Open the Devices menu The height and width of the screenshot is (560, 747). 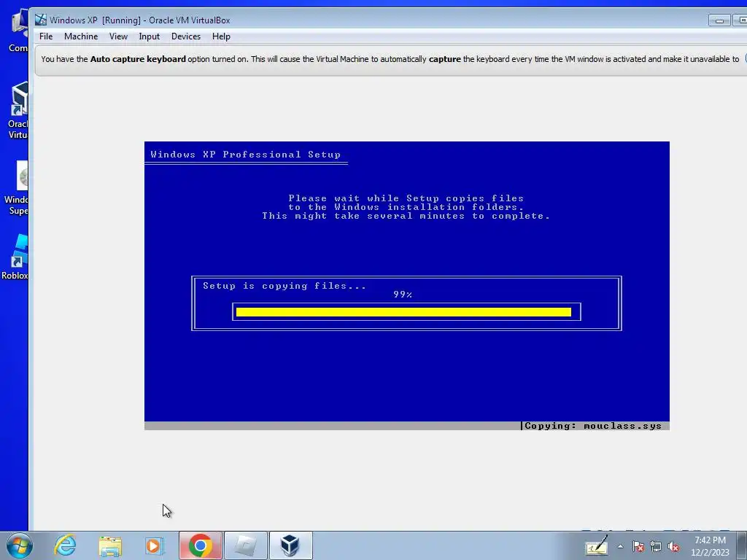186,36
